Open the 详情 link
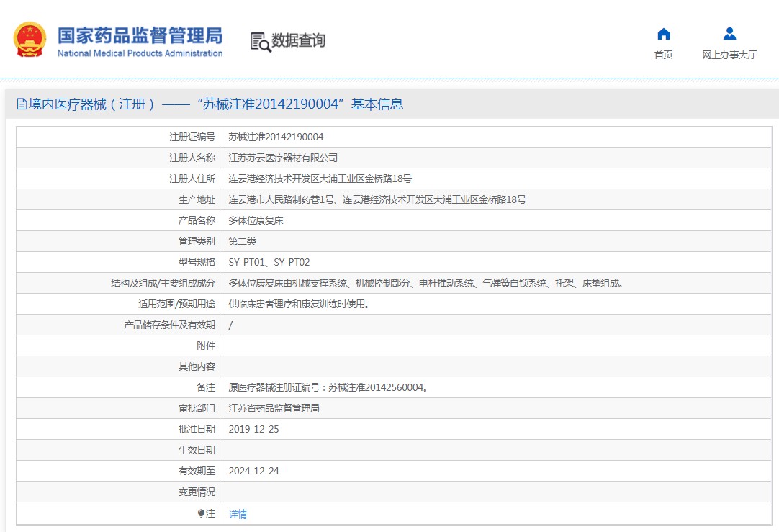 pyautogui.click(x=238, y=513)
